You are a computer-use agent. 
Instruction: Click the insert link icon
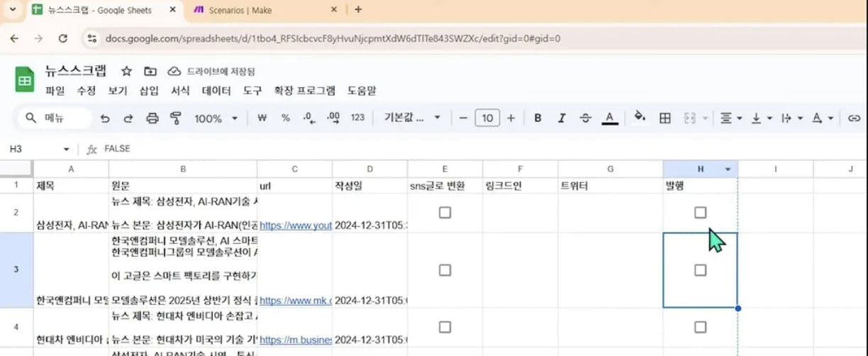[855, 118]
